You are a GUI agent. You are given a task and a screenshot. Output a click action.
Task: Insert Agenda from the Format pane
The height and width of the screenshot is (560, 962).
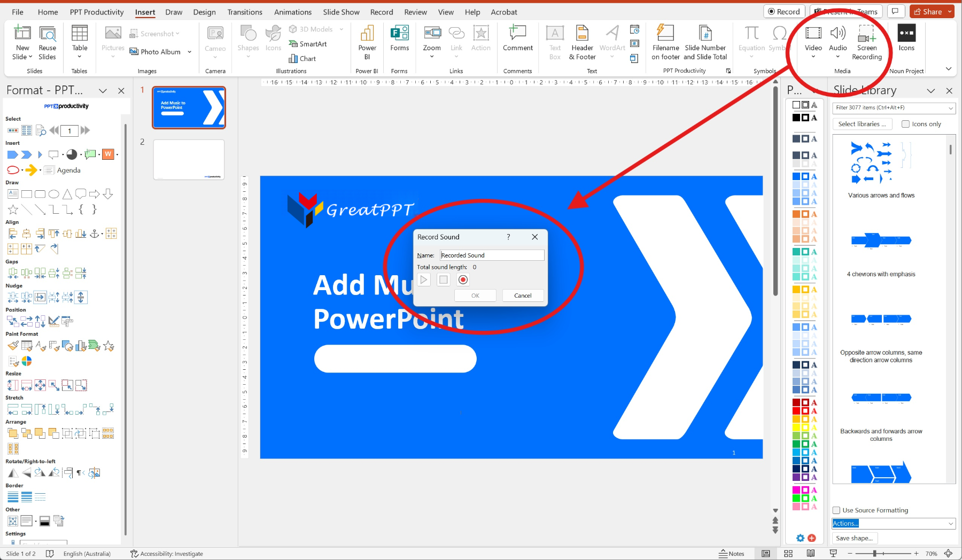(63, 170)
